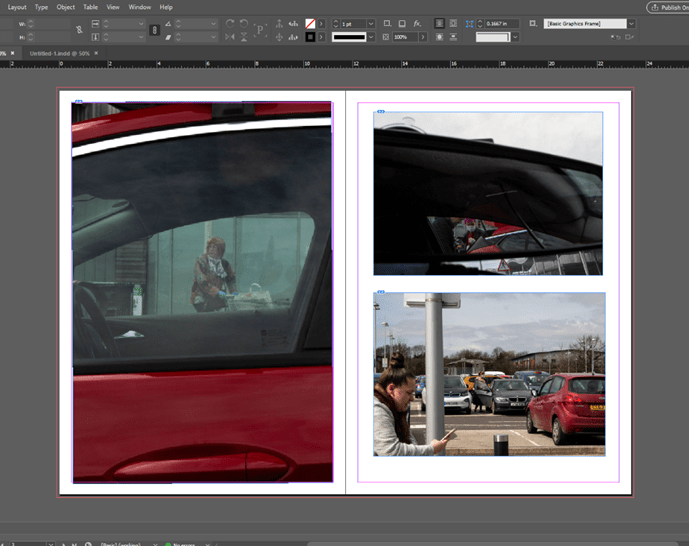689x546 pixels.
Task: Expand the Basic Graphics Frame style dropdown
Action: 631,23
